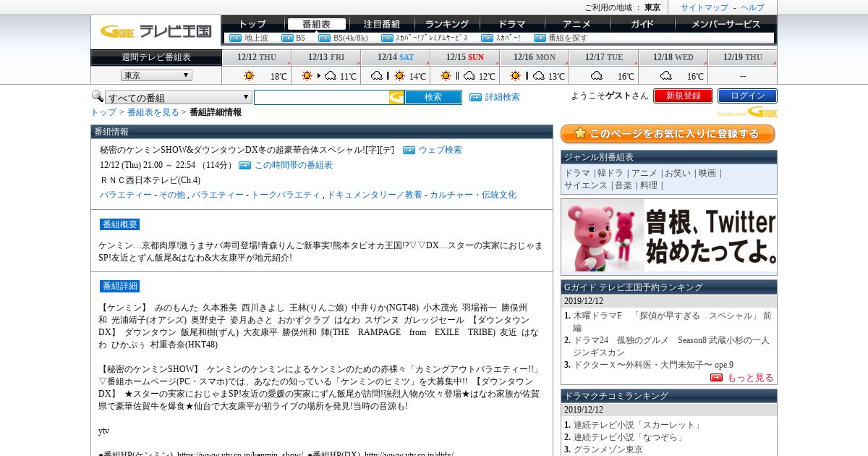This screenshot has width=868, height=456.
Task: Click the 週間テレビ番組表 header
Action: (x=156, y=57)
